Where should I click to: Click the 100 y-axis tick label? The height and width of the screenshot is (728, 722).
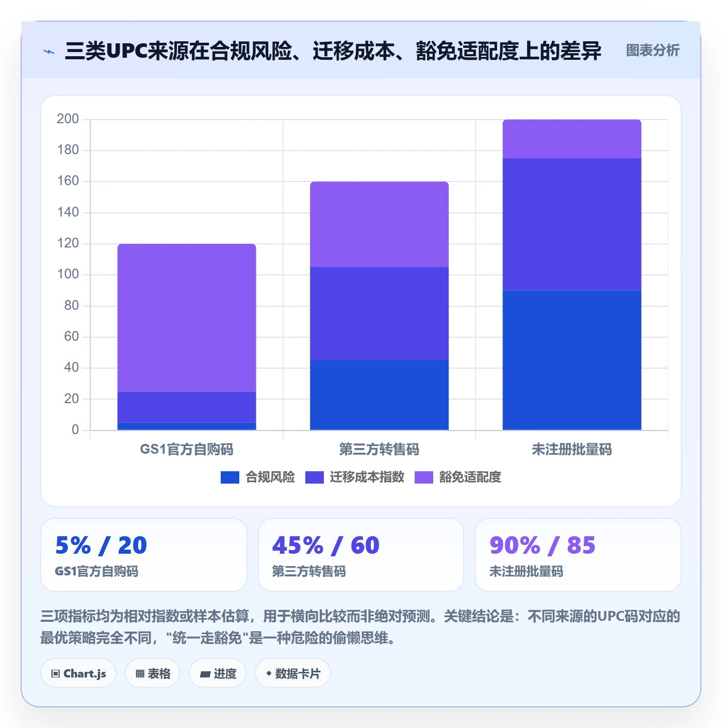[68, 274]
